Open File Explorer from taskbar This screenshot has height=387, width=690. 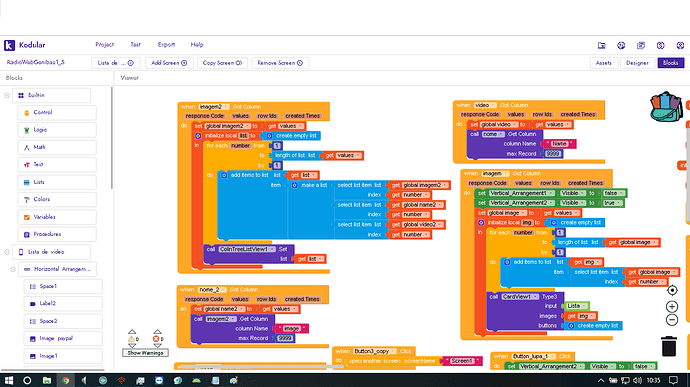[x=47, y=380]
